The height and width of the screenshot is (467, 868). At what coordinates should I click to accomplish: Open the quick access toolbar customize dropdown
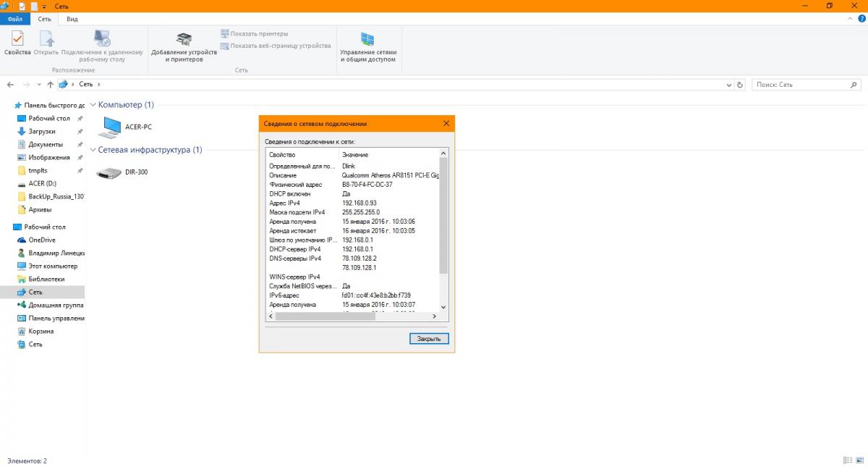coord(44,6)
